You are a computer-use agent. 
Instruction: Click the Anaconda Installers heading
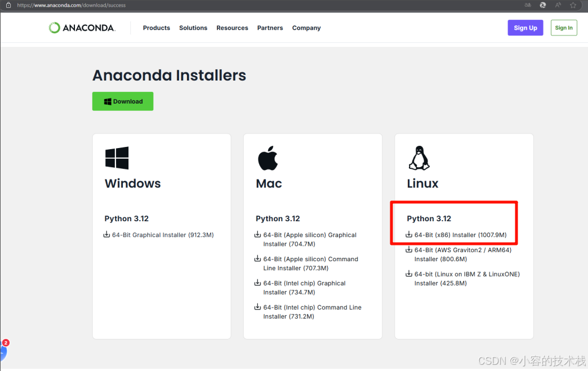coord(169,75)
